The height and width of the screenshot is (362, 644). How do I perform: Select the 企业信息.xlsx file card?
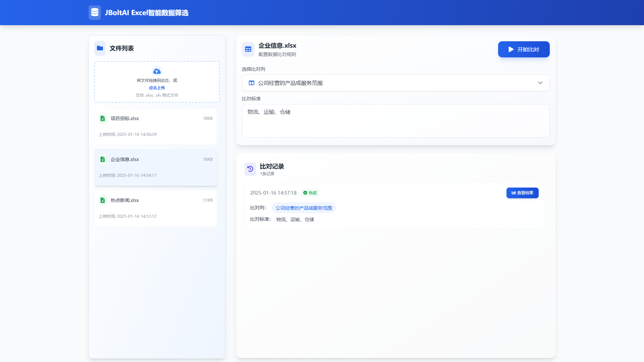156,167
